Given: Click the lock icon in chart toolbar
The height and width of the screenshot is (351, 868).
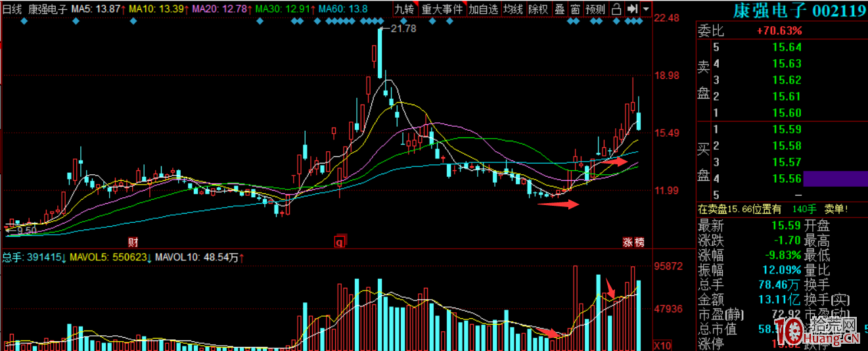Looking at the screenshot, I should (x=616, y=9).
